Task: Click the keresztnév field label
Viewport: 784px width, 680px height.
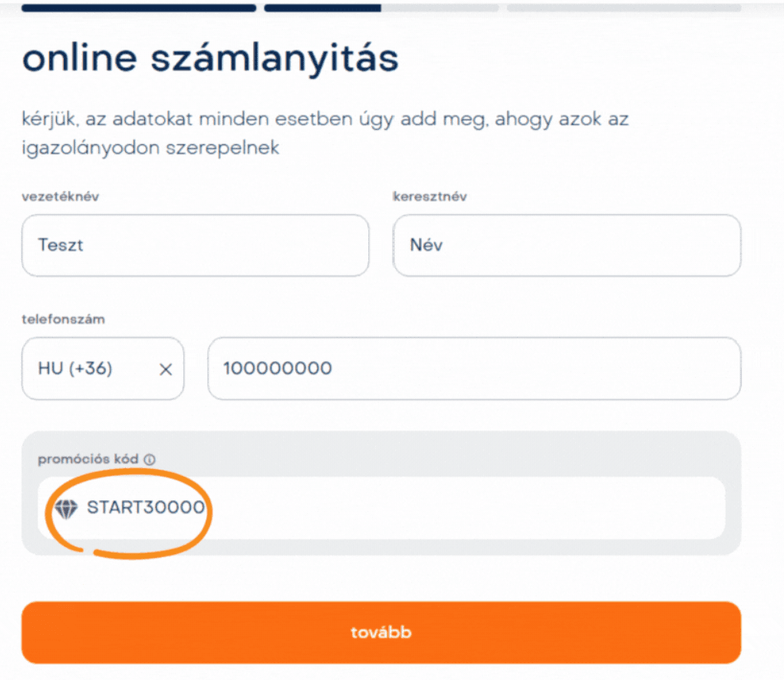Action: coord(430,196)
